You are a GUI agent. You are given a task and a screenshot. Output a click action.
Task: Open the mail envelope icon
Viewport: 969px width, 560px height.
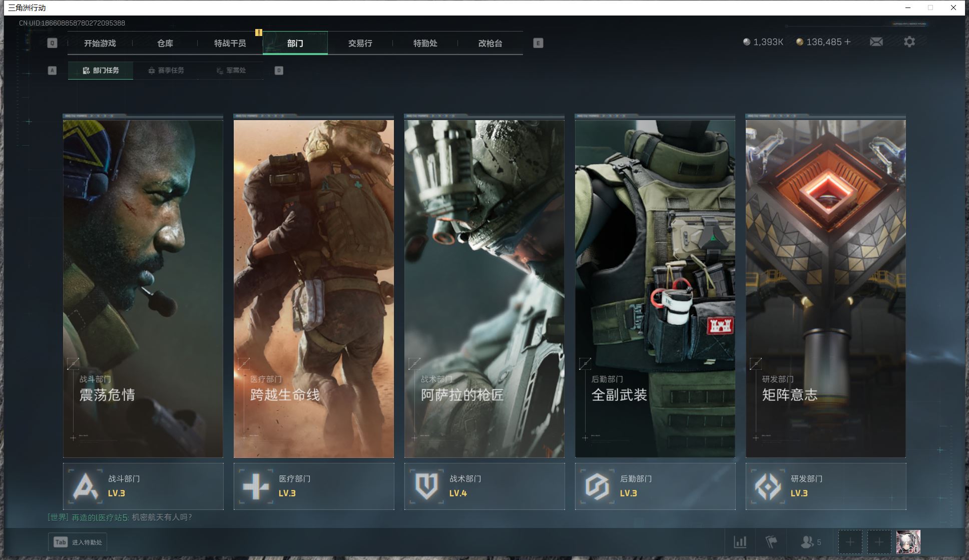(876, 42)
